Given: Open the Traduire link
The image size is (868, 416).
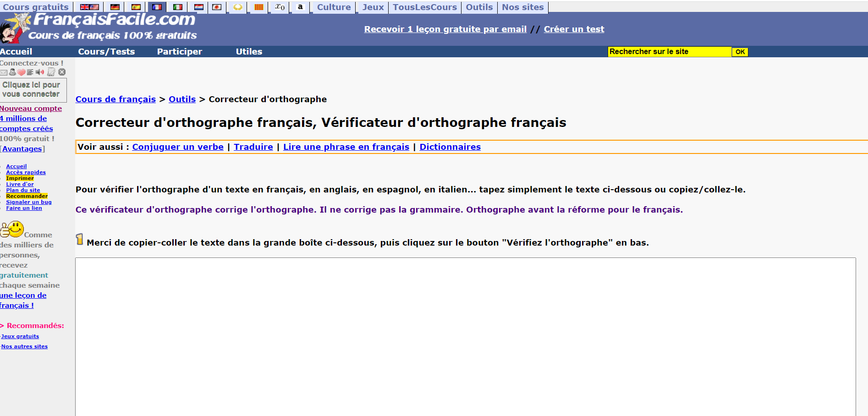Looking at the screenshot, I should 253,147.
